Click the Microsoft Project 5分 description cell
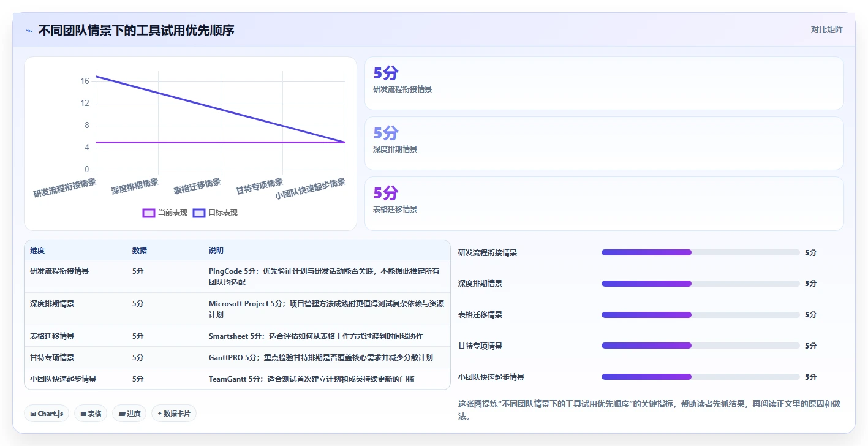The height and width of the screenshot is (446, 868). click(x=326, y=309)
